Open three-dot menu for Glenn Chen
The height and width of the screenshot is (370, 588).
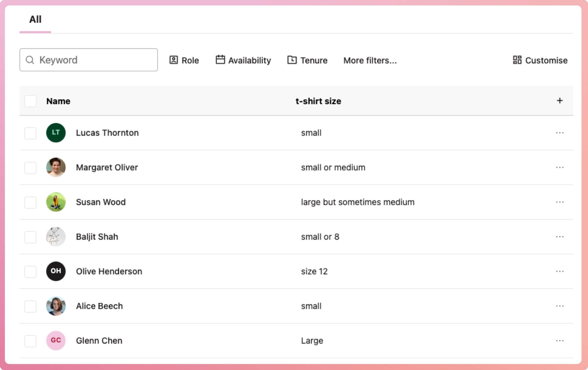coord(560,340)
